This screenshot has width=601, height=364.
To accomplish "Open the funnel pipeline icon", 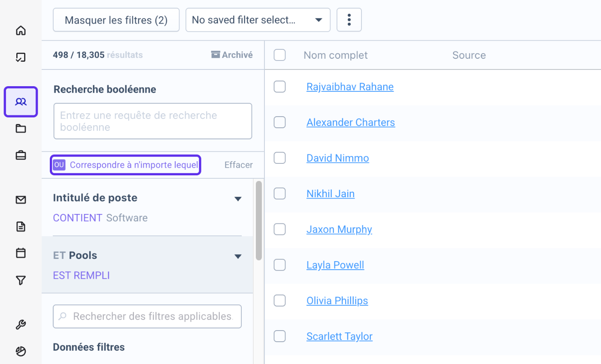I will coord(21,280).
